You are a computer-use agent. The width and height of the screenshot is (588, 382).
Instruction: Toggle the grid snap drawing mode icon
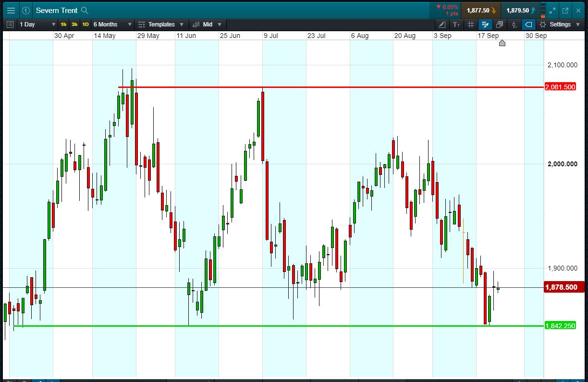coord(485,25)
